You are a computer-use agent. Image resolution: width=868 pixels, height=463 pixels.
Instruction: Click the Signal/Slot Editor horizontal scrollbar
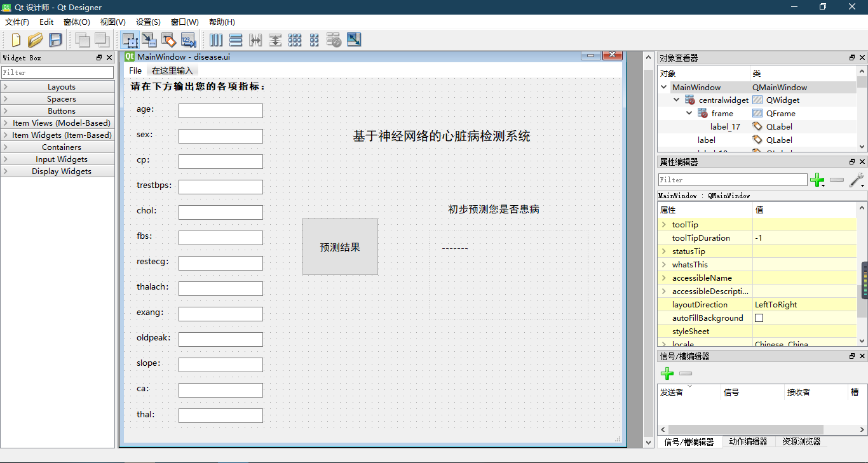click(x=745, y=430)
